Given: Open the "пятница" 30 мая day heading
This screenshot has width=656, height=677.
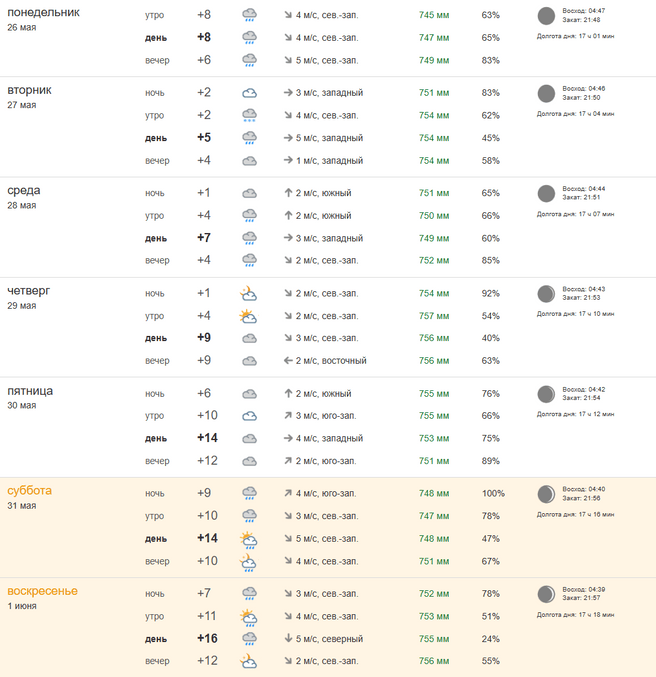Looking at the screenshot, I should [30, 391].
